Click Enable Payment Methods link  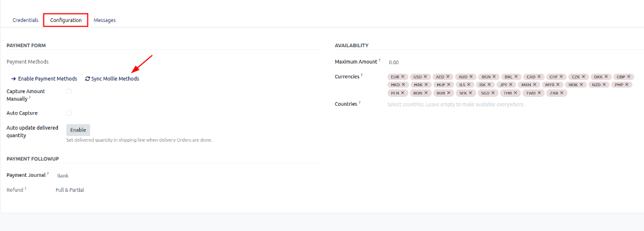(44, 79)
